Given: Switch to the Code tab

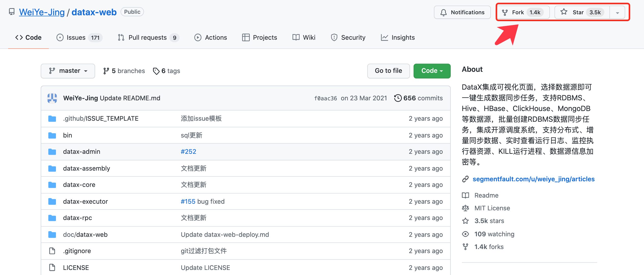Looking at the screenshot, I should [28, 37].
